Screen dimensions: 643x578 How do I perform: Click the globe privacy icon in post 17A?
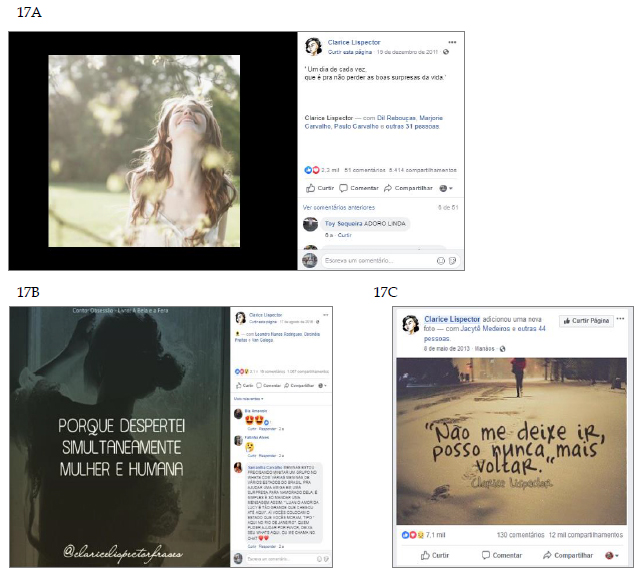(446, 52)
